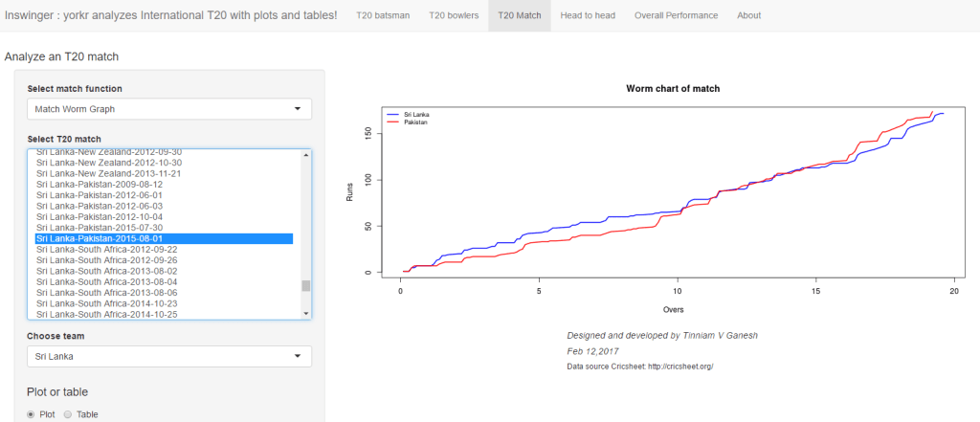The width and height of the screenshot is (980, 422).
Task: Click the Inswinger app title link
Action: point(170,15)
